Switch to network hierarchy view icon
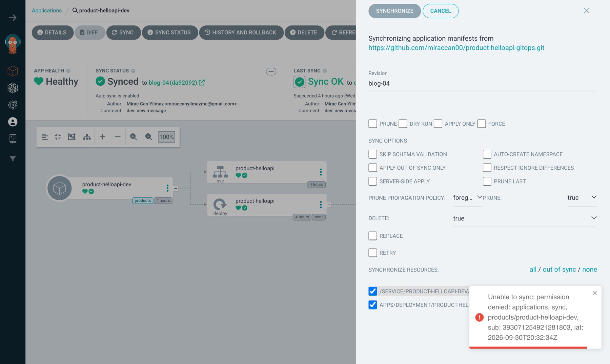 (x=87, y=137)
